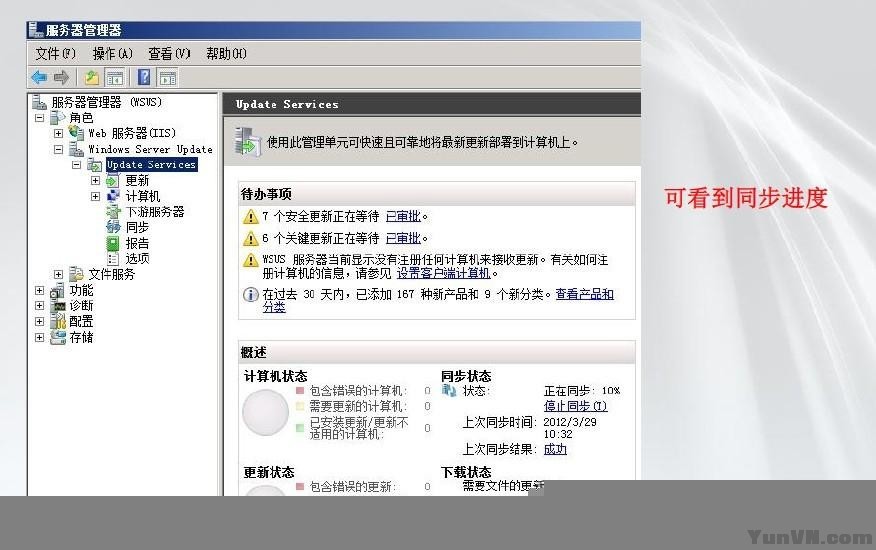876x550 pixels.
Task: Click the server icon in the Update Services header
Action: 248,142
